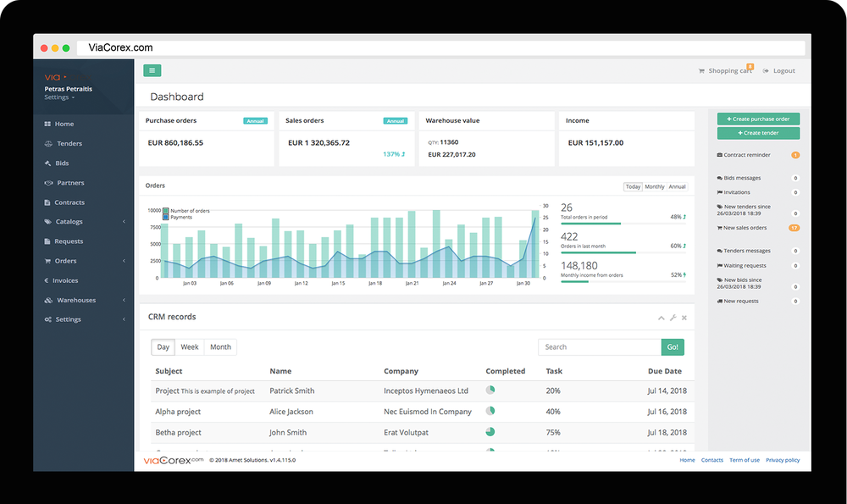Click Annual badge on Sales orders card
This screenshot has width=847, height=504.
point(396,121)
